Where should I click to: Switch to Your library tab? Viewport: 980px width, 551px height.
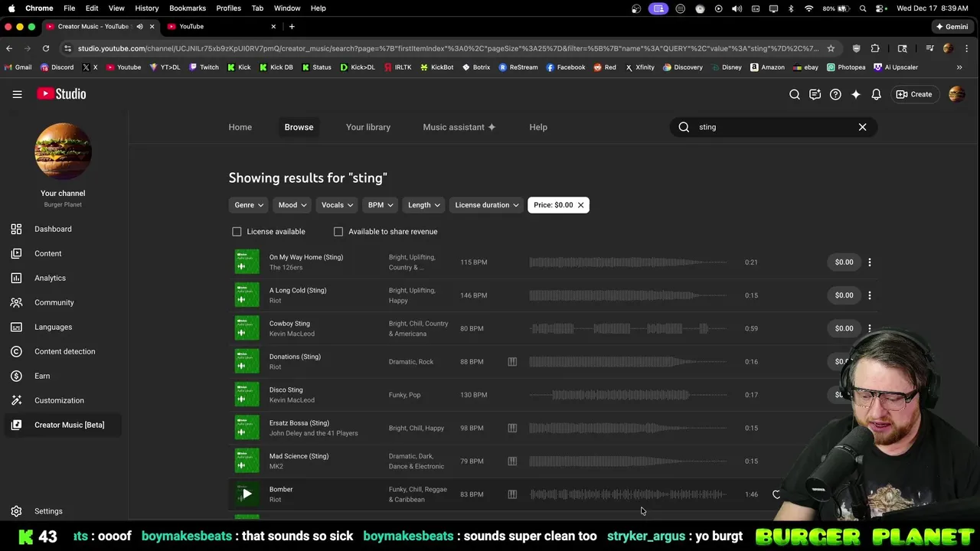(x=367, y=127)
